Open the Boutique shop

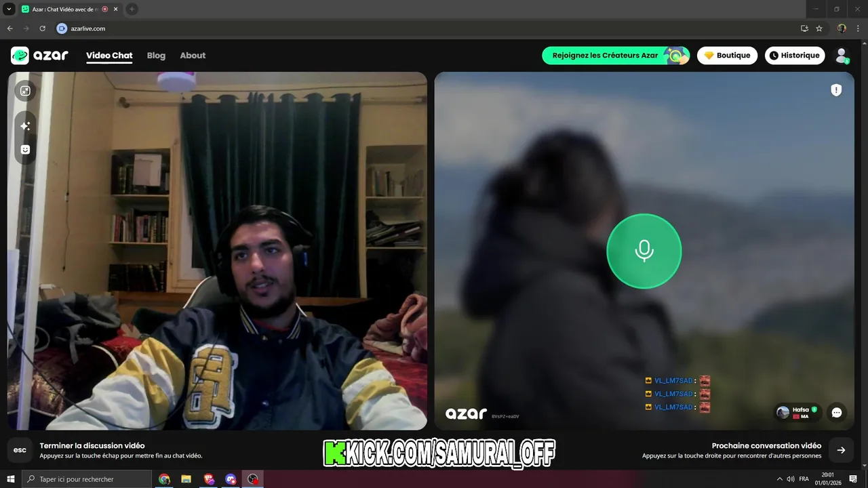point(727,56)
